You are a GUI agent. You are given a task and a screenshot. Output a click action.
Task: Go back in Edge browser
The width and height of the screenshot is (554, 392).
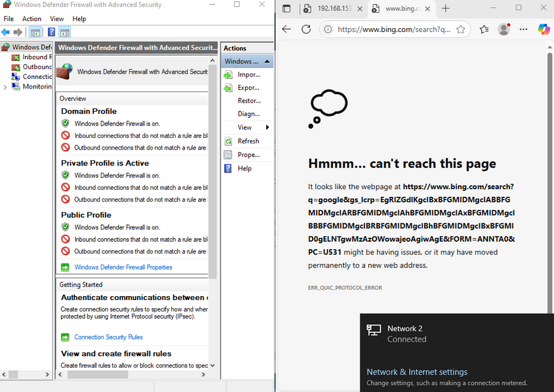point(287,29)
